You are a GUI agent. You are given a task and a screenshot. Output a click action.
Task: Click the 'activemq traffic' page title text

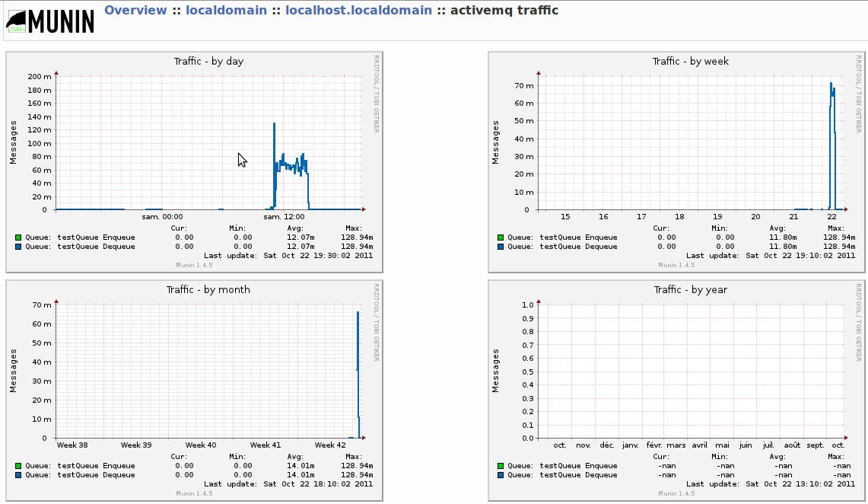point(504,11)
